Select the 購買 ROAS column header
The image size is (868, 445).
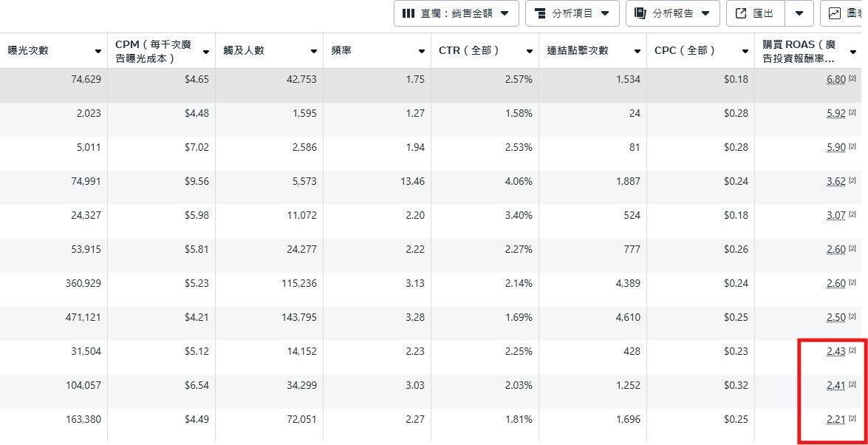[799, 51]
